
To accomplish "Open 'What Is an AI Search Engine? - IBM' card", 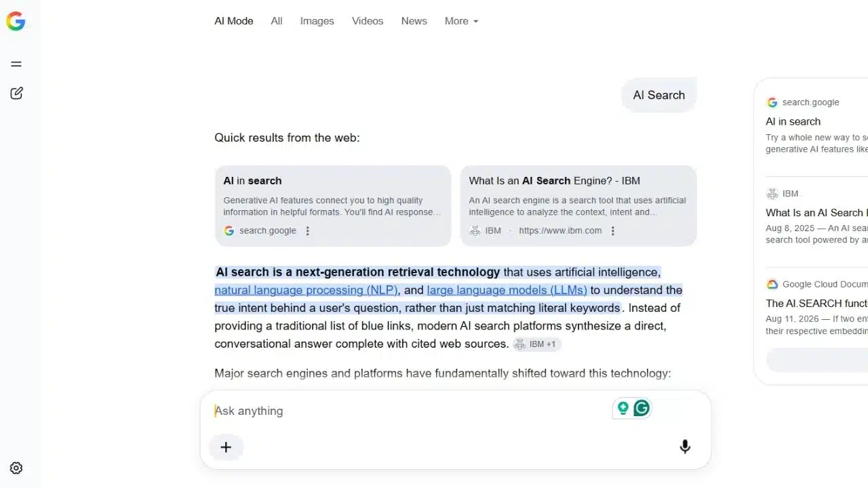I will point(578,205).
